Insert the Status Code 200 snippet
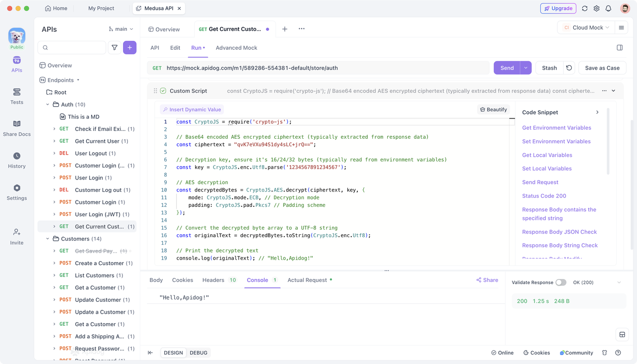 544,196
